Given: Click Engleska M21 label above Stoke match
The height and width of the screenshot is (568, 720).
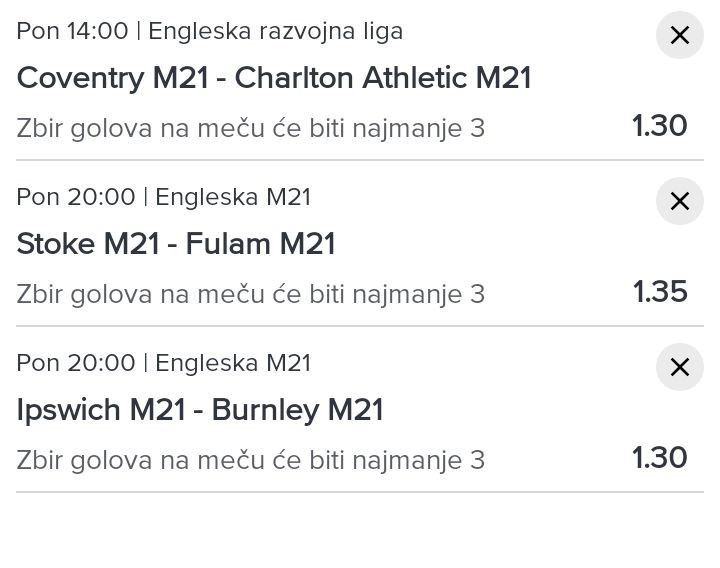Looking at the screenshot, I should pos(233,198).
